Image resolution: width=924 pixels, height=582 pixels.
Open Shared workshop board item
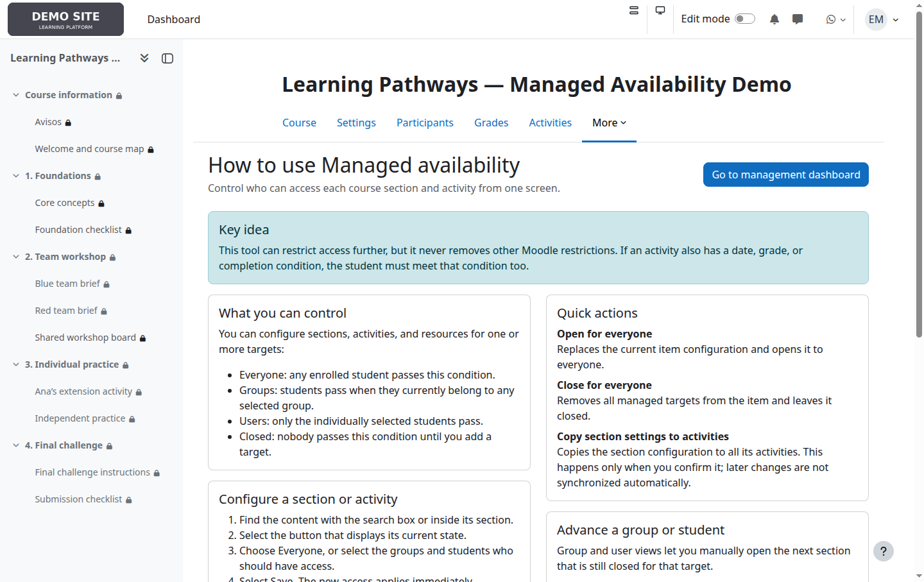[85, 338]
